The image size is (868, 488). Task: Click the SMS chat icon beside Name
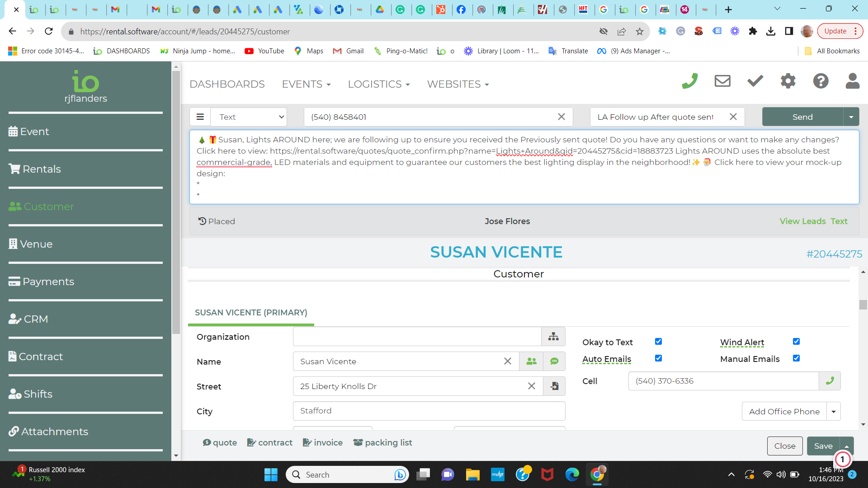[x=554, y=361]
